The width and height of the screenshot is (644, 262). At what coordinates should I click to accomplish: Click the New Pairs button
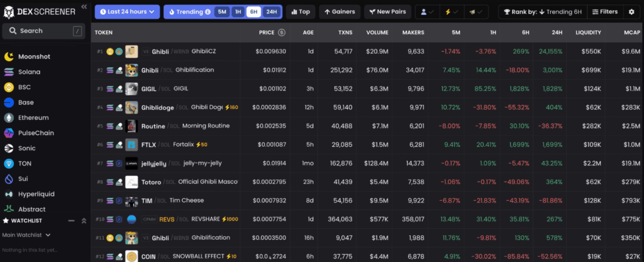388,12
